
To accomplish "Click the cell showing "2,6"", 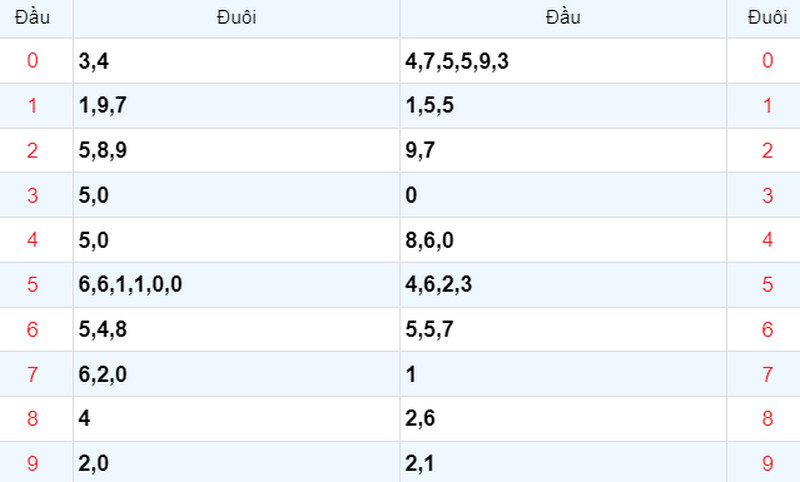I will click(420, 419).
